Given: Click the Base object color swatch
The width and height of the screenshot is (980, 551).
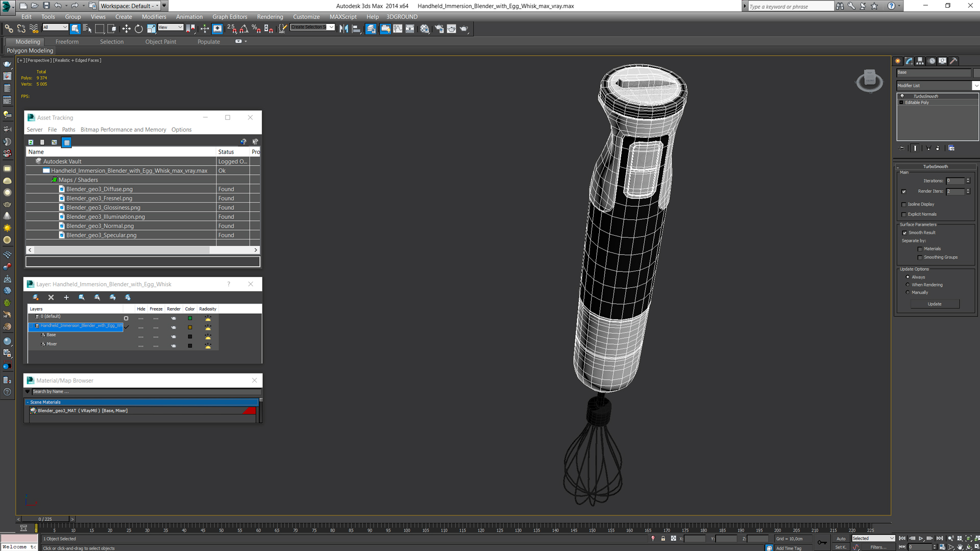Looking at the screenshot, I should [190, 337].
